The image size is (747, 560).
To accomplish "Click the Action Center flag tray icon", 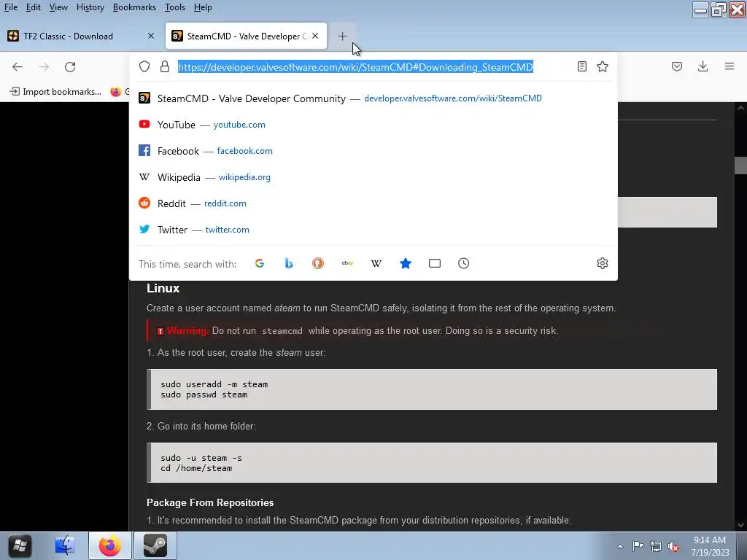I will point(638,546).
